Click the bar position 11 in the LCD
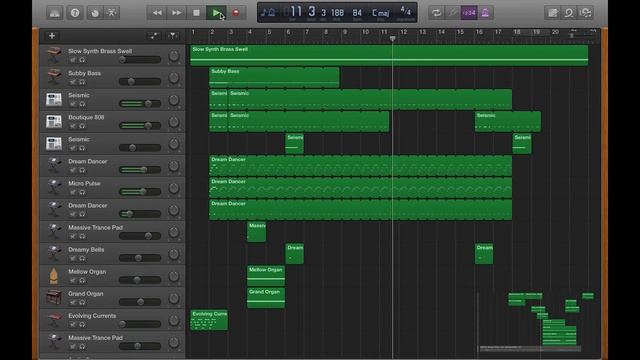The width and height of the screenshot is (640, 360). pyautogui.click(x=296, y=12)
